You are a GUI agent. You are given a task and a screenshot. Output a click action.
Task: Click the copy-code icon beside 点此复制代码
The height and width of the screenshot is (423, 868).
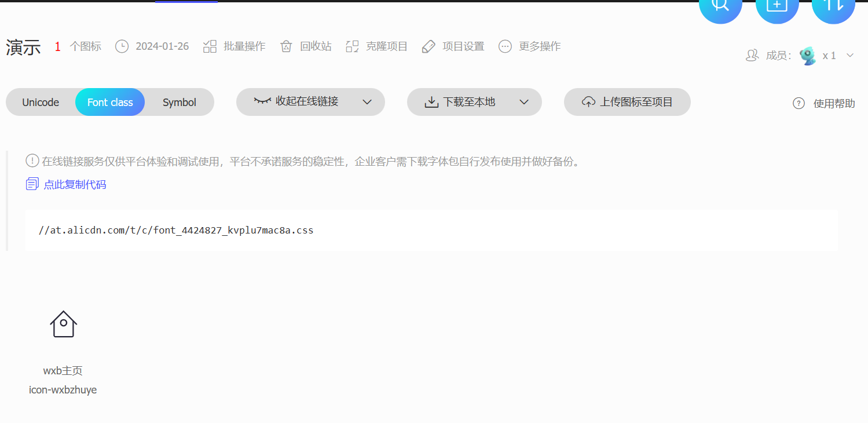pyautogui.click(x=32, y=183)
